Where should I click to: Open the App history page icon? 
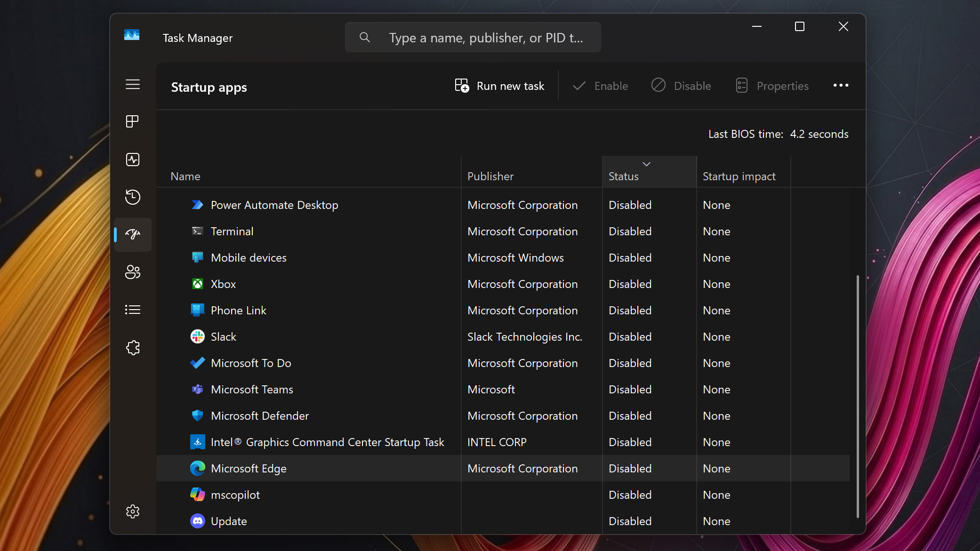click(133, 197)
